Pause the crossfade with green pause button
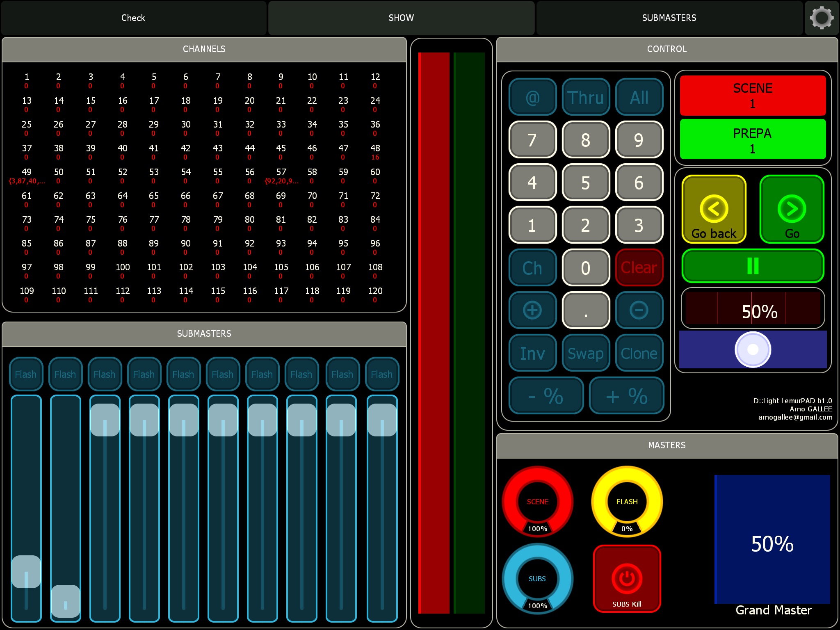This screenshot has width=840, height=630. 753,266
